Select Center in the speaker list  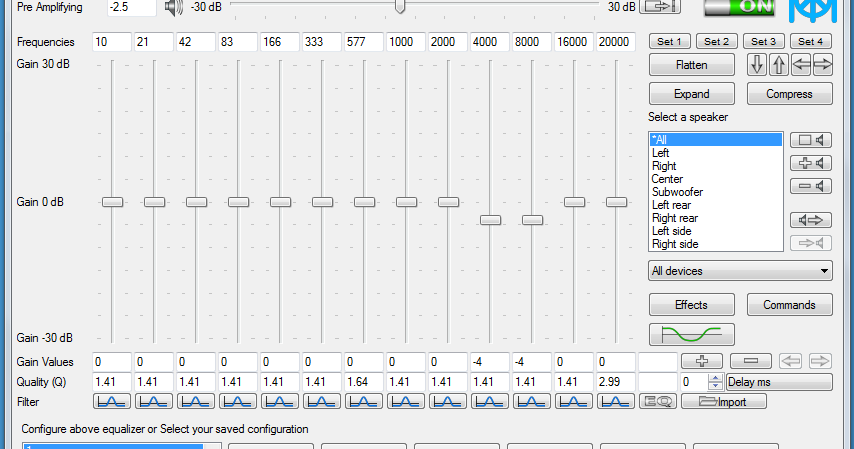point(716,179)
